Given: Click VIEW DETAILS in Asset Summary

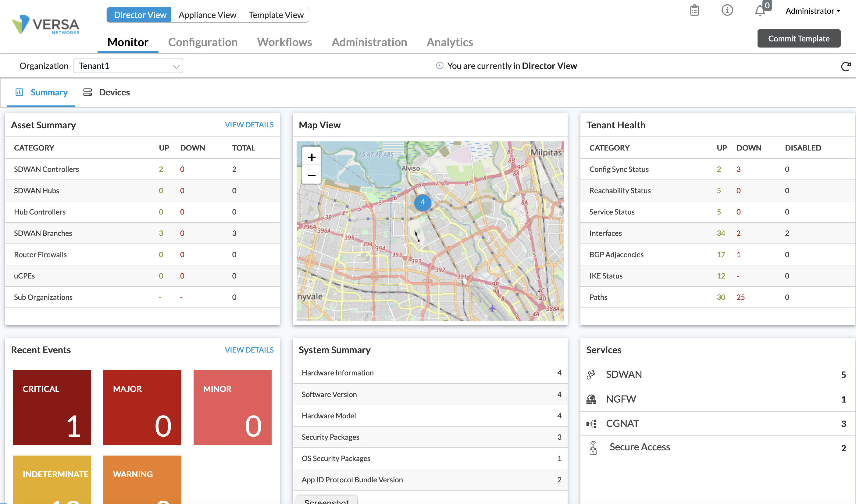Looking at the screenshot, I should 249,125.
